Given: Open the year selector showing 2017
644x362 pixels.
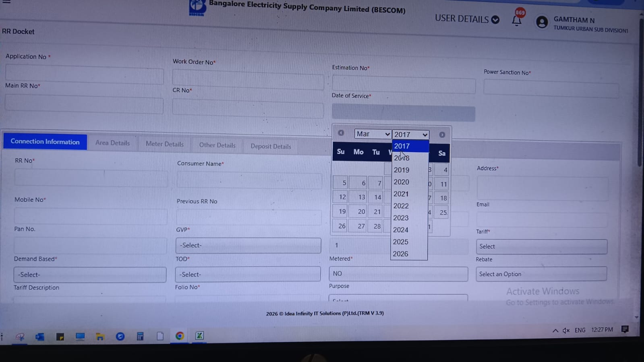Looking at the screenshot, I should click(x=410, y=134).
